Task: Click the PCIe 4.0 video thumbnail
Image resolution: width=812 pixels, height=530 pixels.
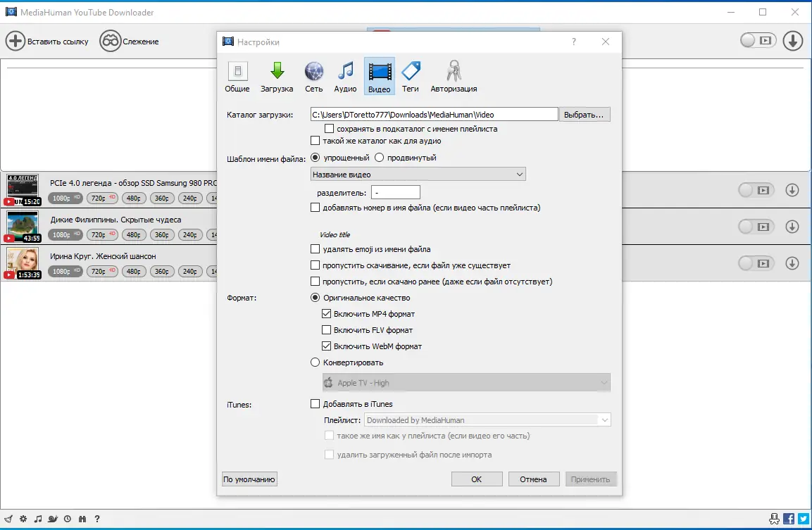Action: pyautogui.click(x=23, y=190)
